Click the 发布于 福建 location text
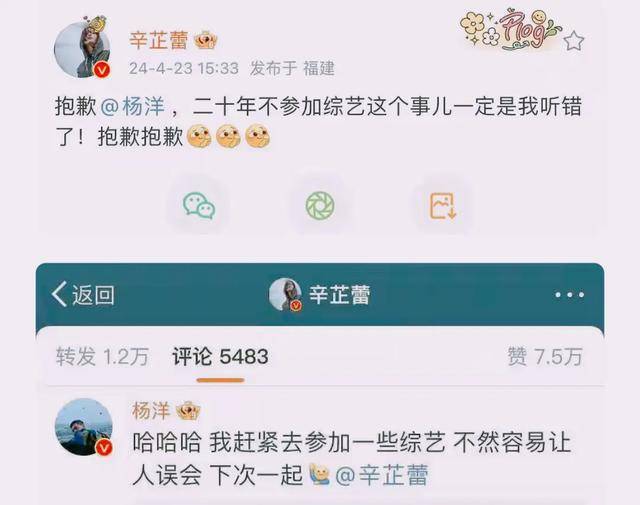This screenshot has height=505, width=640. point(292,68)
